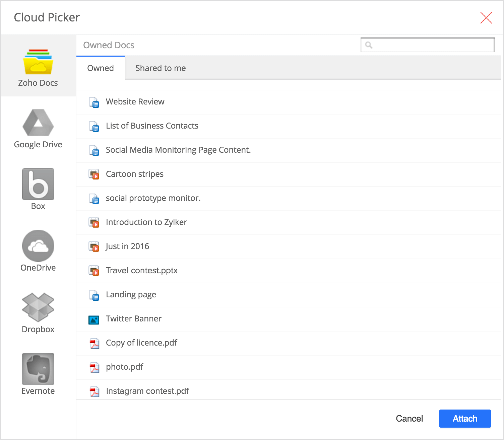Viewport: 504px width, 440px height.
Task: Select the 'Twitter Banner' file name
Action: click(x=134, y=318)
